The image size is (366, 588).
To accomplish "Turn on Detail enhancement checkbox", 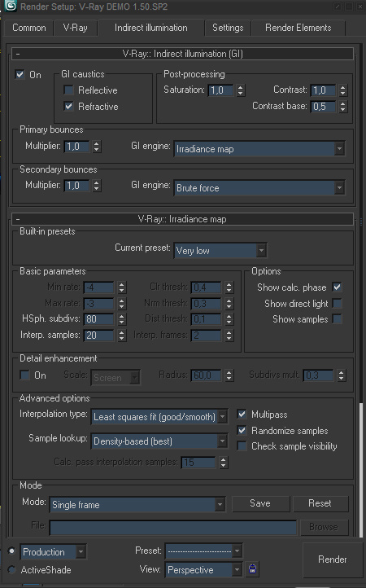I will click(x=24, y=375).
